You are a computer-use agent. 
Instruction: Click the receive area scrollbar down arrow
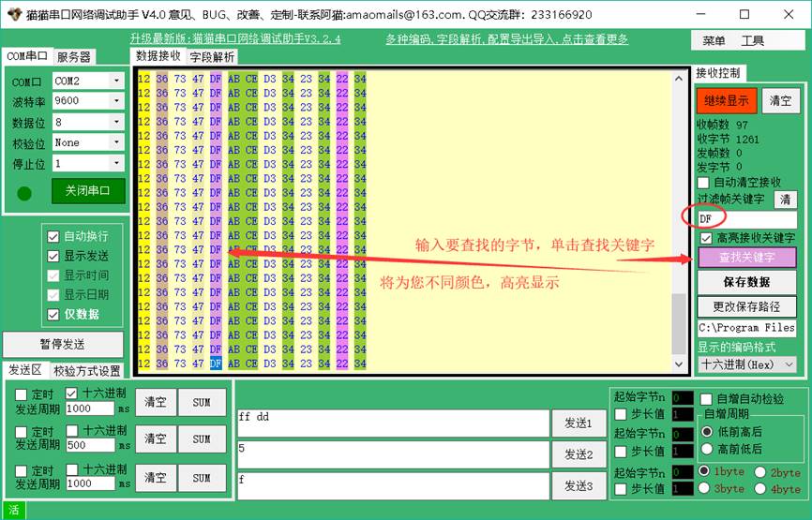coord(680,364)
